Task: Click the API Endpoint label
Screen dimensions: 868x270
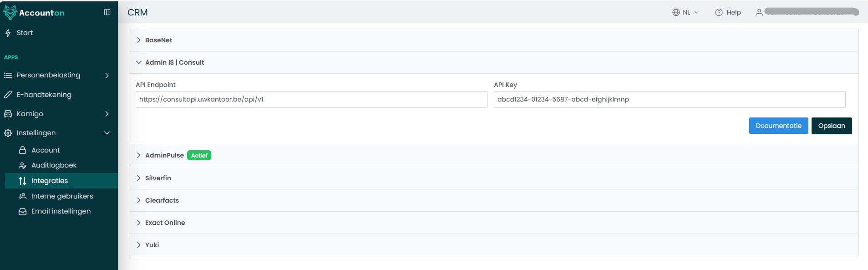Action: 156,85
